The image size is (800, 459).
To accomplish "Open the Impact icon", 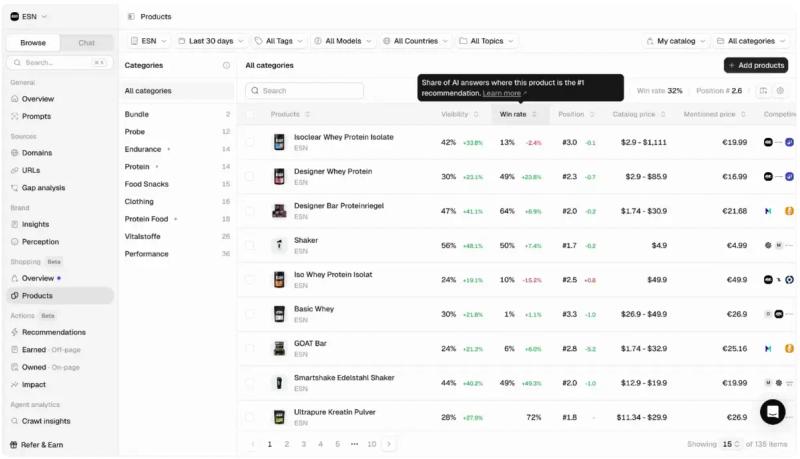I will pyautogui.click(x=14, y=385).
